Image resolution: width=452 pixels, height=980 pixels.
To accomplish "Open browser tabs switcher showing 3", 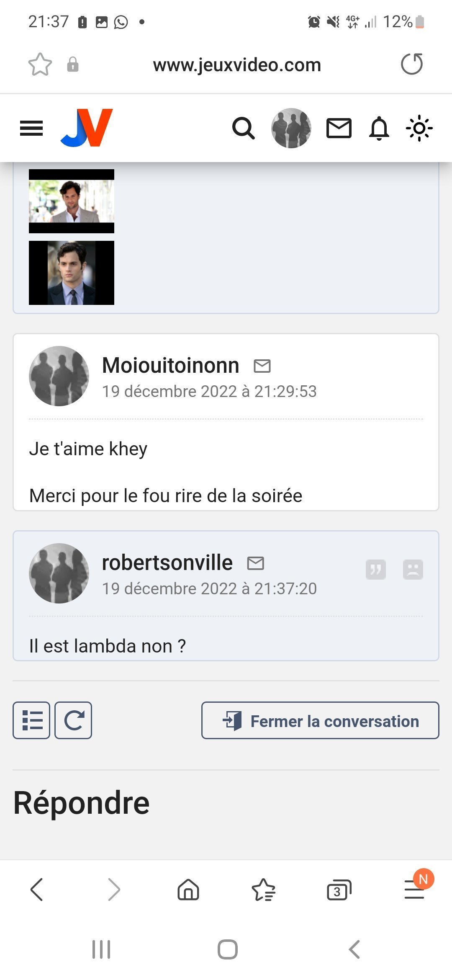I will tap(339, 890).
